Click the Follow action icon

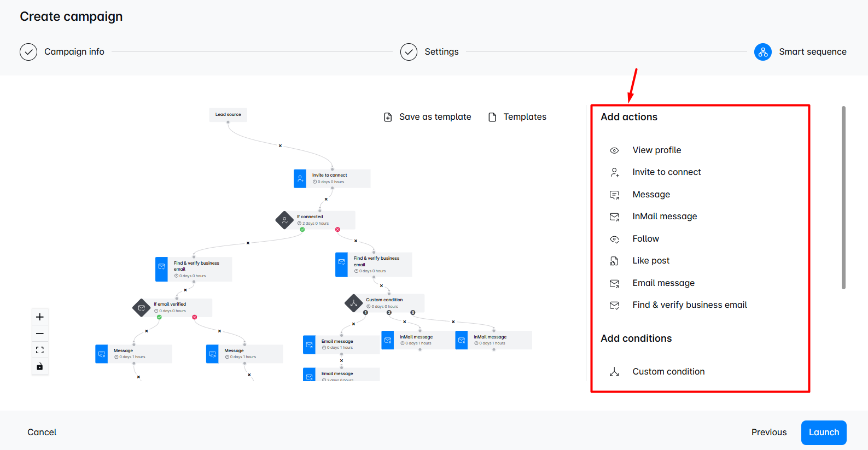coord(614,239)
